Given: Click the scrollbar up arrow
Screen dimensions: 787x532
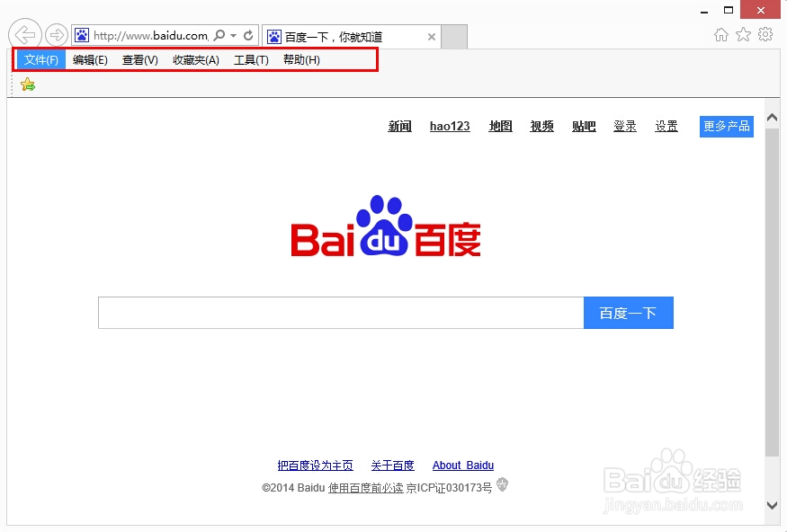Looking at the screenshot, I should coord(772,118).
